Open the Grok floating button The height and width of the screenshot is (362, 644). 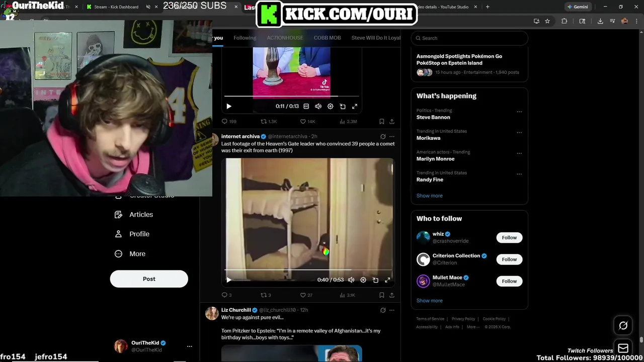(623, 326)
